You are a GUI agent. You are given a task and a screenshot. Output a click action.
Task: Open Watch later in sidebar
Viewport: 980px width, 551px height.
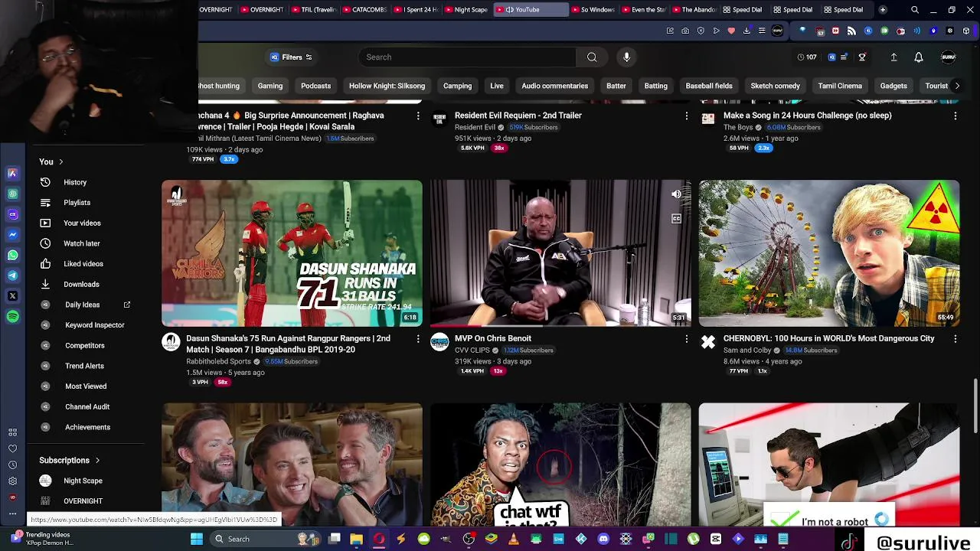82,243
